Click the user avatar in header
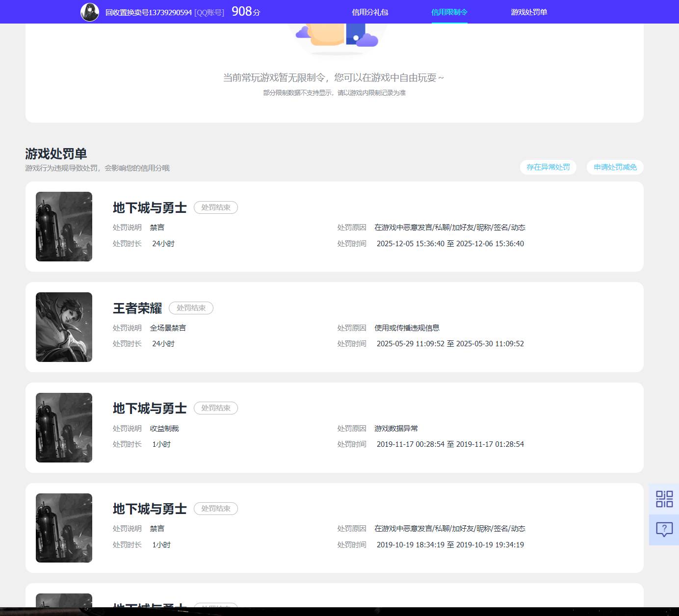 click(x=90, y=12)
